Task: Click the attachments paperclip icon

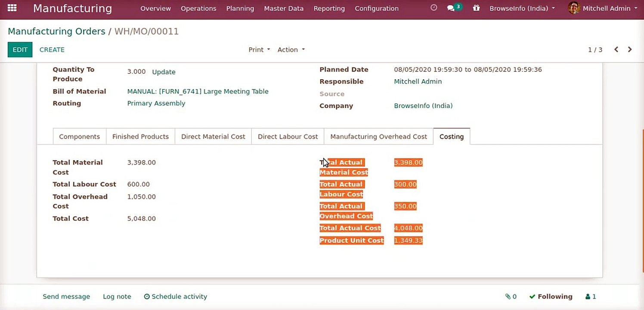Action: pos(508,297)
